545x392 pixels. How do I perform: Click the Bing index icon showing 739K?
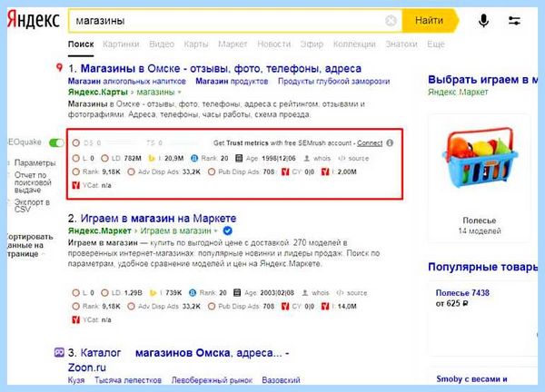pos(153,293)
